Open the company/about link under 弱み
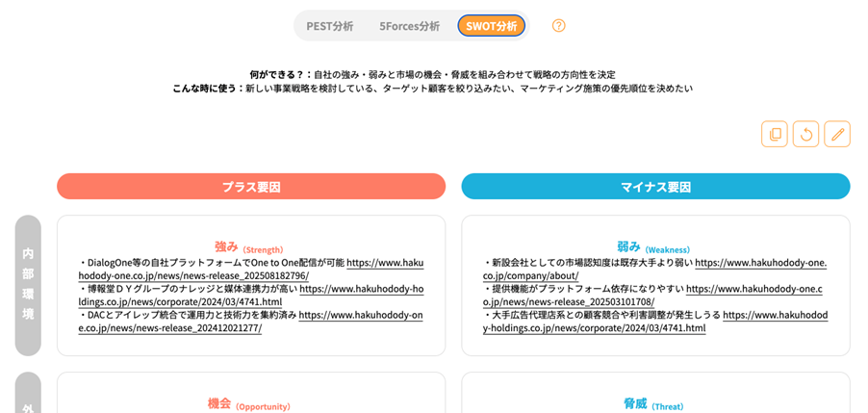 click(530, 275)
